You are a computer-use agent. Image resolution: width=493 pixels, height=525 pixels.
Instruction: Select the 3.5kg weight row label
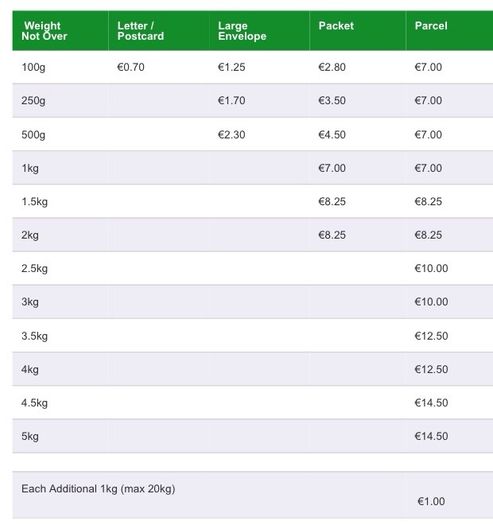click(x=34, y=336)
